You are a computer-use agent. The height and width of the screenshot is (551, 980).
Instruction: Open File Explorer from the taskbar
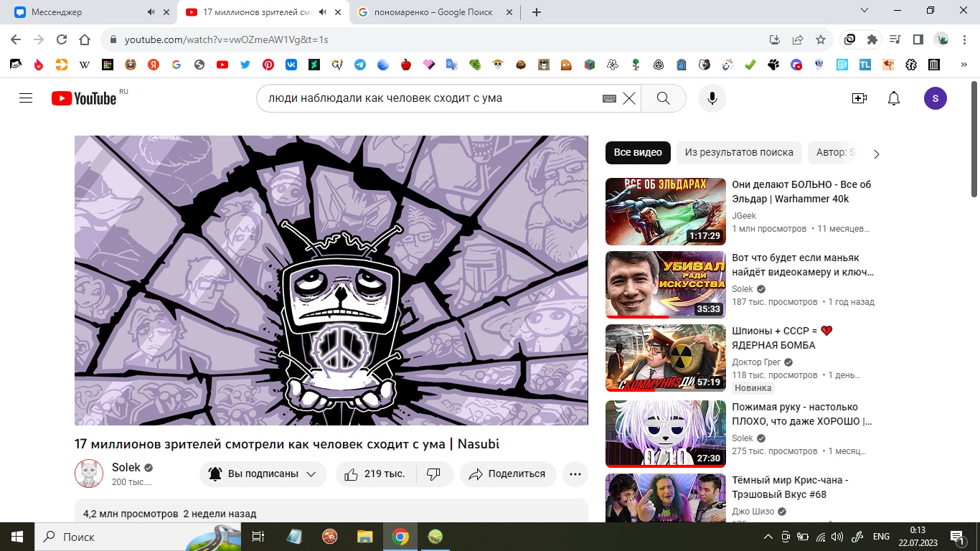point(365,537)
